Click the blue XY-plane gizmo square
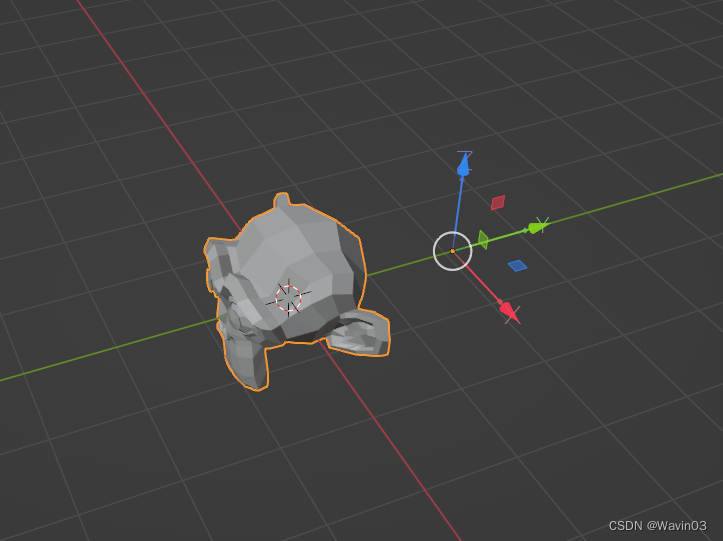 click(517, 266)
